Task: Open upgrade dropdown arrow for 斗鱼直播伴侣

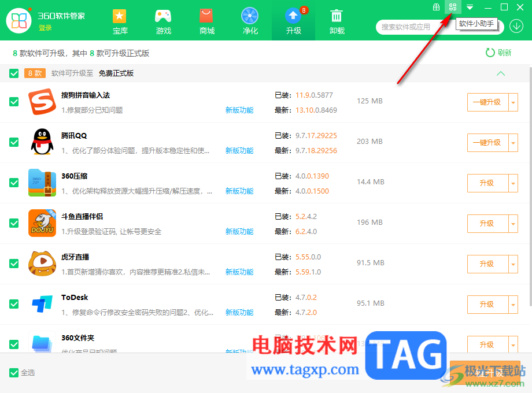Action: (x=513, y=224)
